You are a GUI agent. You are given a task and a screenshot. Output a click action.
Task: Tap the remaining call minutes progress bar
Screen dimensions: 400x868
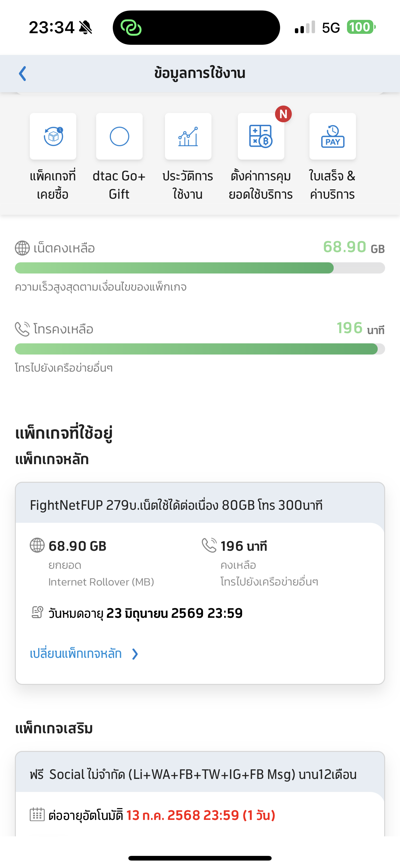coord(200,349)
